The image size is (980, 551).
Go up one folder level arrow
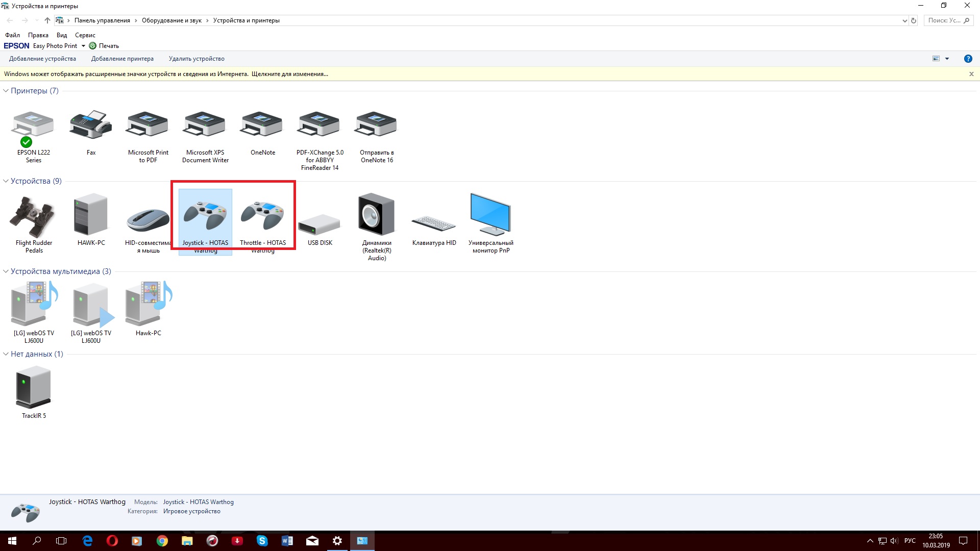pos(47,20)
